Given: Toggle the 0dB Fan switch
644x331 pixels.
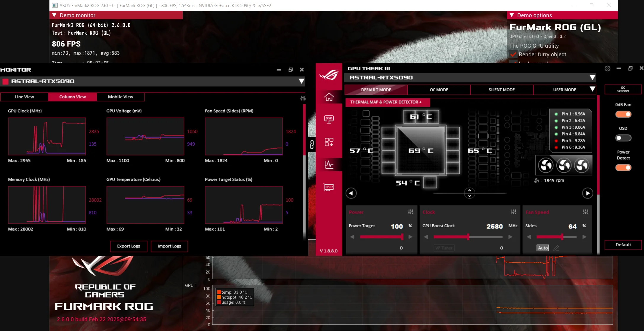Looking at the screenshot, I should [x=623, y=114].
